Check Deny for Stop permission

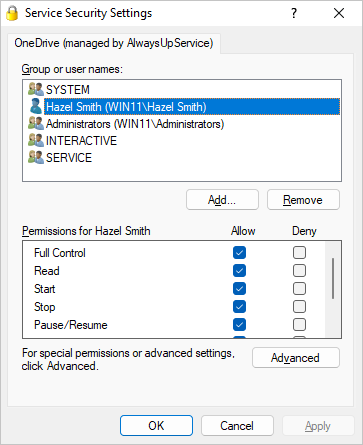299,307
